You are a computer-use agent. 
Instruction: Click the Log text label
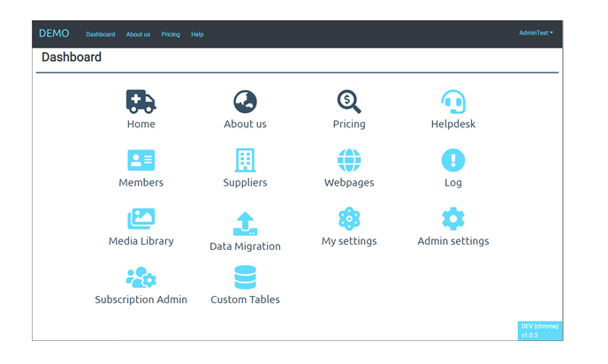(452, 183)
